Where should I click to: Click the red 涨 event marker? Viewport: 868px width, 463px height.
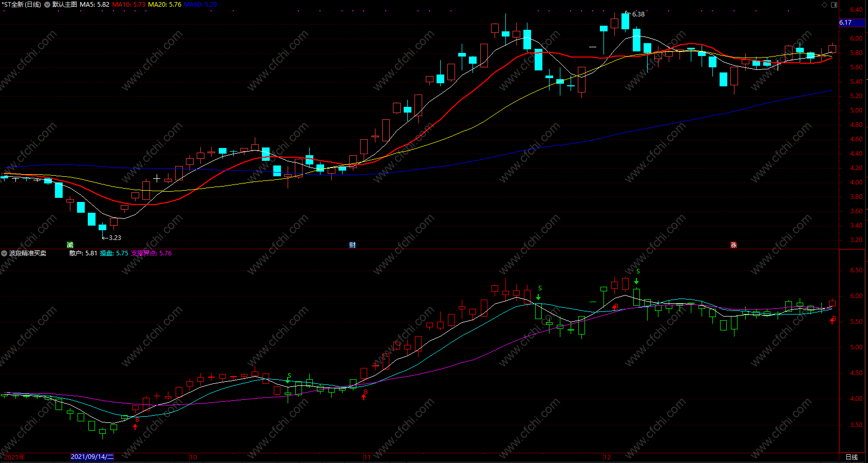pos(733,245)
